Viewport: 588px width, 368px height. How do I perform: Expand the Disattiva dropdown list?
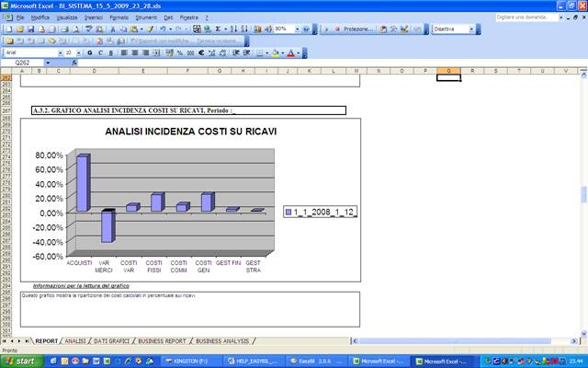tap(472, 29)
